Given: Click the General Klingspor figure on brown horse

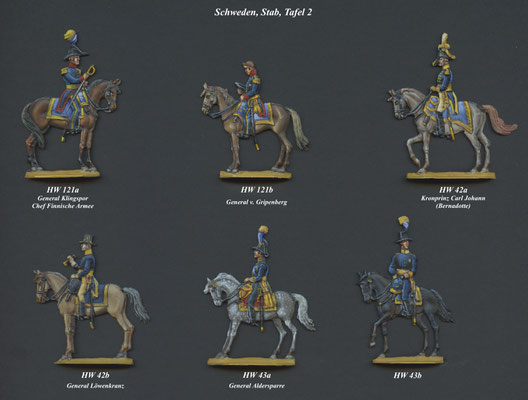Looking at the screenshot, I should click(x=69, y=104).
